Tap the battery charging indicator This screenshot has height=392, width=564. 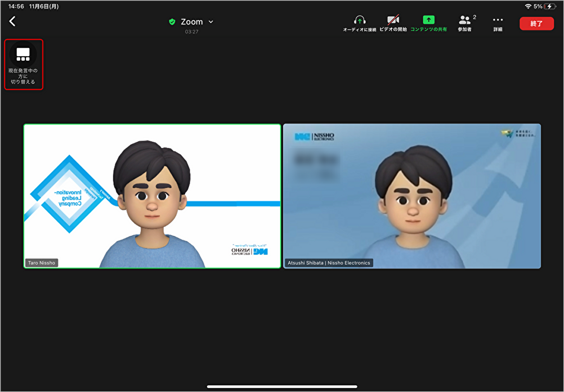(549, 6)
